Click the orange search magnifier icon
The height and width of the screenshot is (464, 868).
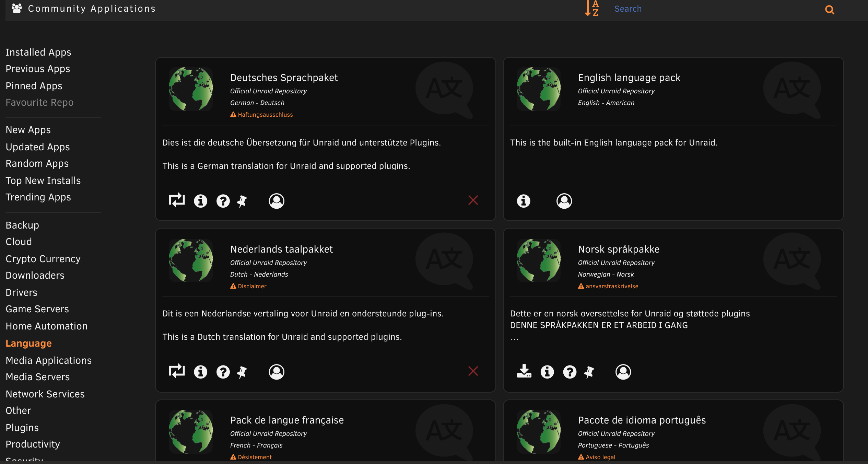(830, 10)
